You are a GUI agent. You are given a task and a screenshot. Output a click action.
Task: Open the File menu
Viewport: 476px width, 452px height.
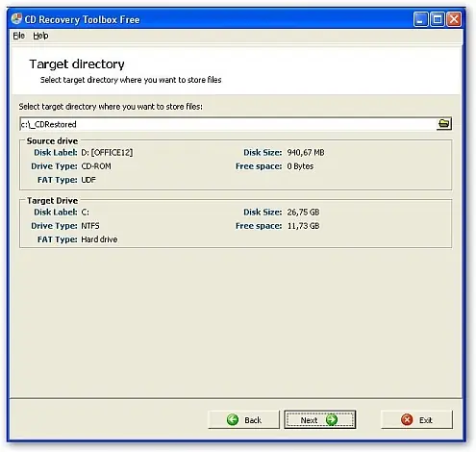pos(19,36)
